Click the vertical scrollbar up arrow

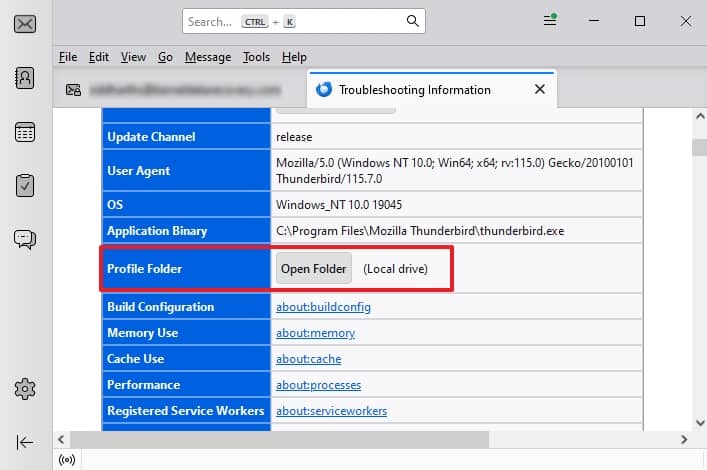pos(700,116)
